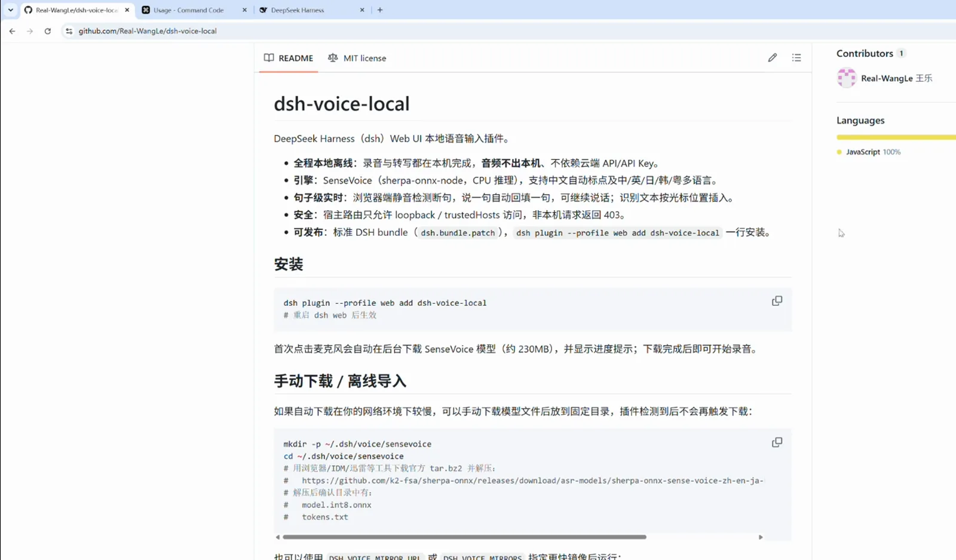Click the code block horizontal scrollbar thumb
This screenshot has width=956, height=560.
pyautogui.click(x=464, y=537)
